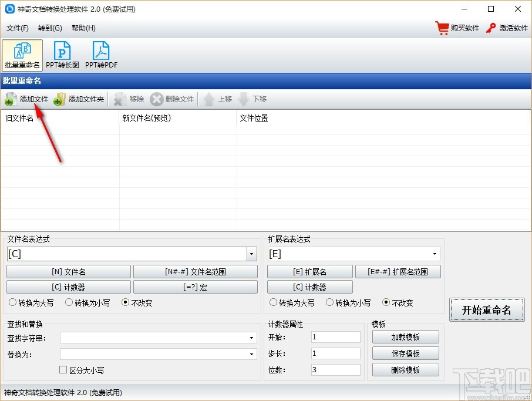The width and height of the screenshot is (532, 401).
Task: Open the 帮助(H) menu
Action: [83, 28]
